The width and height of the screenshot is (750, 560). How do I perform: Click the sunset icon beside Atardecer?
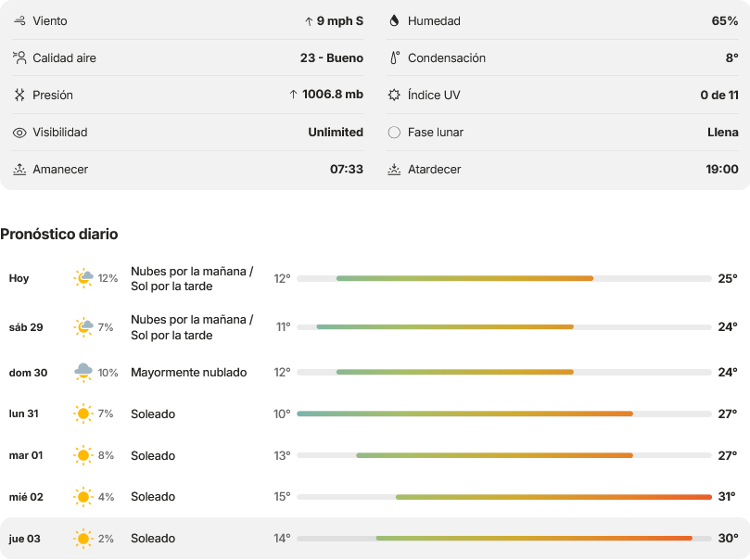pyautogui.click(x=394, y=170)
